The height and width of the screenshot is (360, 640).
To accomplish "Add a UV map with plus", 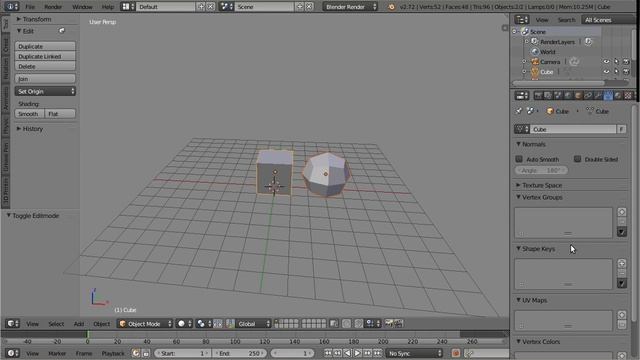I will (x=622, y=315).
